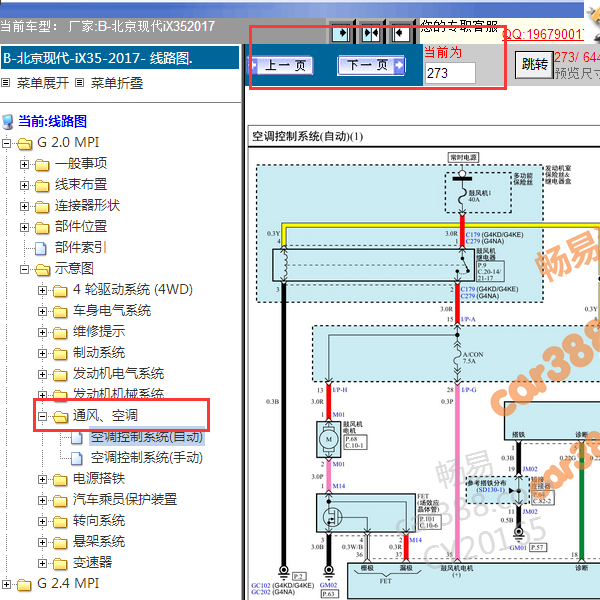Click the split-panel double-arrow icon
Image resolution: width=600 pixels, height=600 pixels.
(x=371, y=33)
